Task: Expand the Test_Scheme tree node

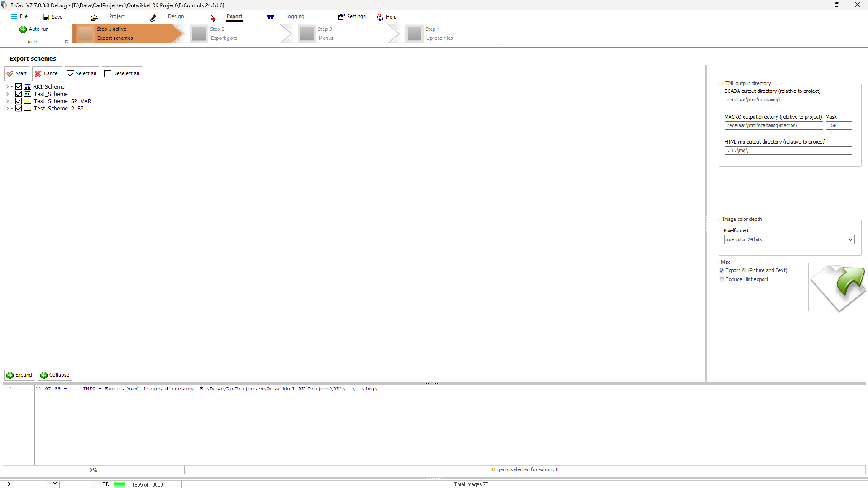Action: pyautogui.click(x=8, y=94)
